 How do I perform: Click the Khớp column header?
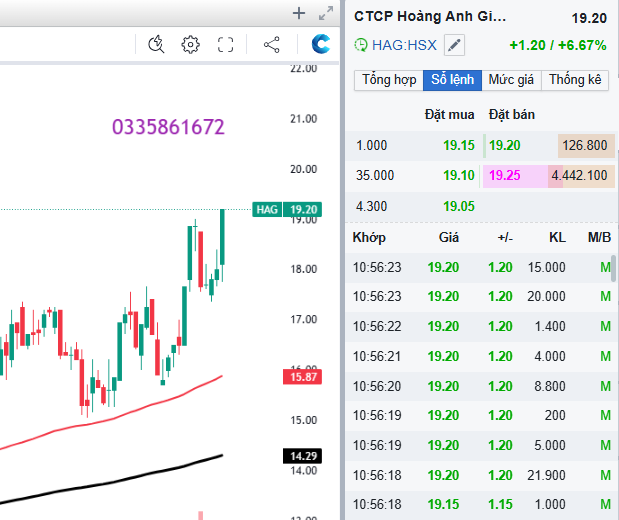(x=369, y=238)
